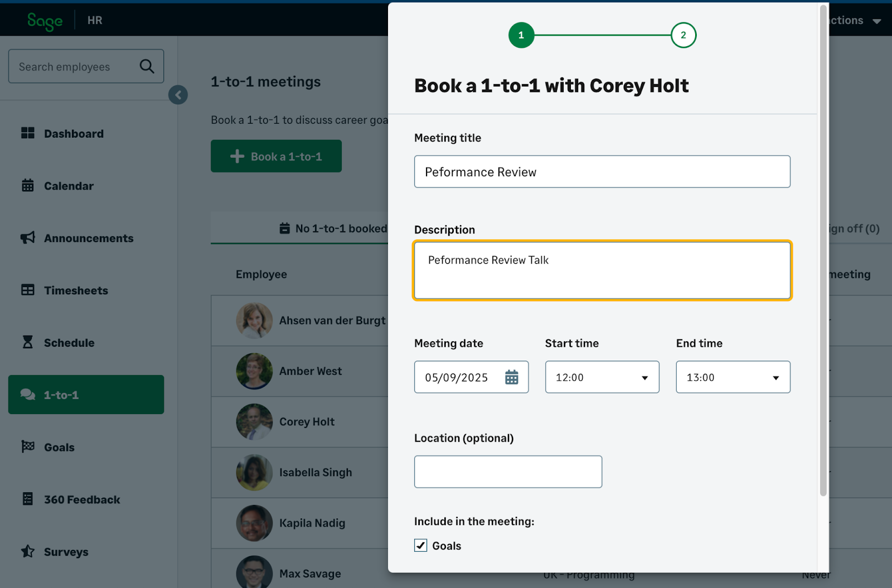892x588 pixels.
Task: Click the Meeting date field
Action: 471,377
